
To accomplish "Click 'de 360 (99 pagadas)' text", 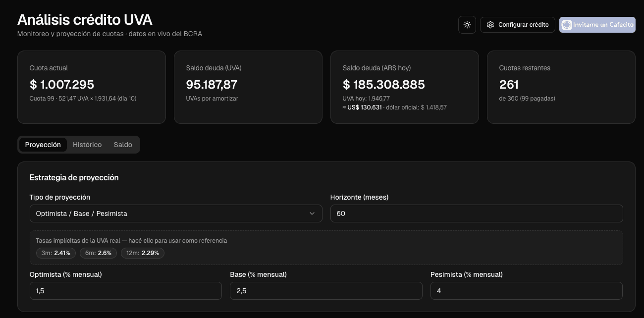I will coord(527,99).
